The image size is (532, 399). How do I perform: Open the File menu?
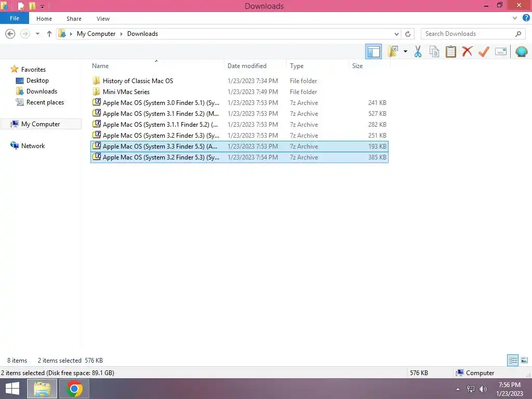15,18
